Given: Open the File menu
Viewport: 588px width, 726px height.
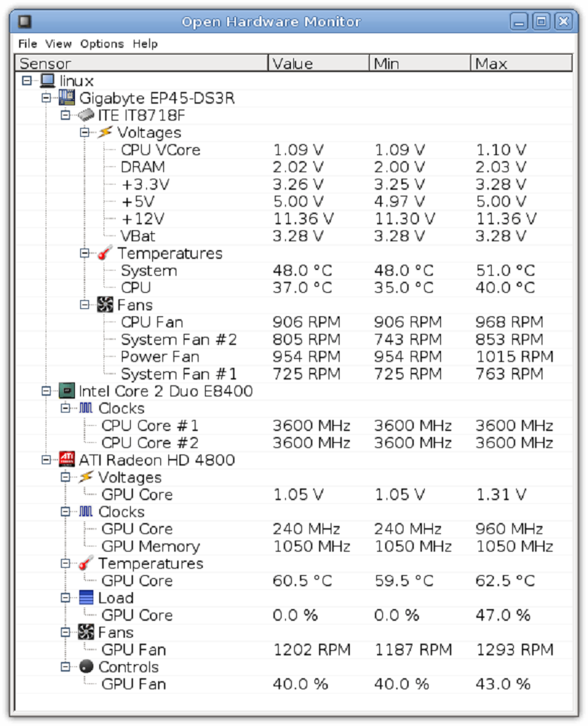Looking at the screenshot, I should [27, 43].
